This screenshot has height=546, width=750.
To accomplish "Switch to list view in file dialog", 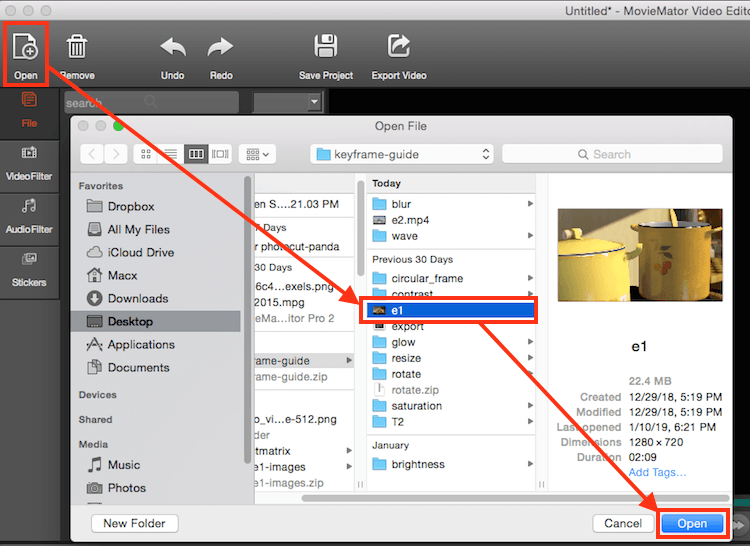I will 171,154.
